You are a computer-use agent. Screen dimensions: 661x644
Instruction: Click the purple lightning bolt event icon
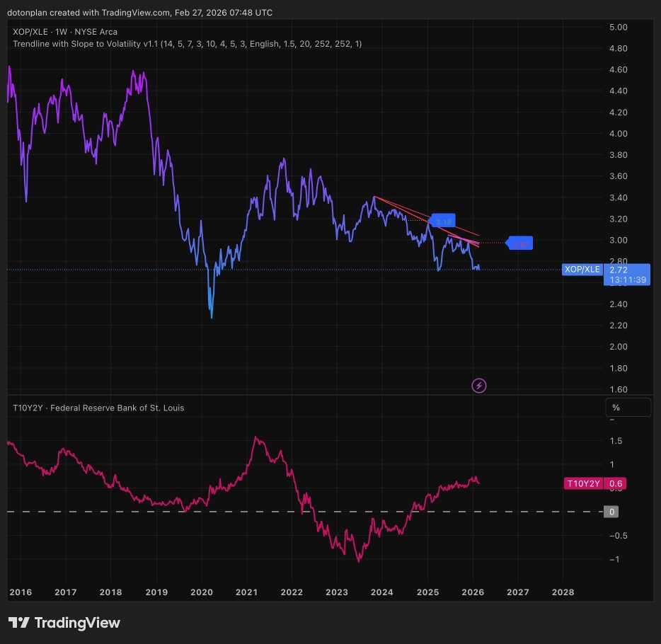click(x=479, y=385)
